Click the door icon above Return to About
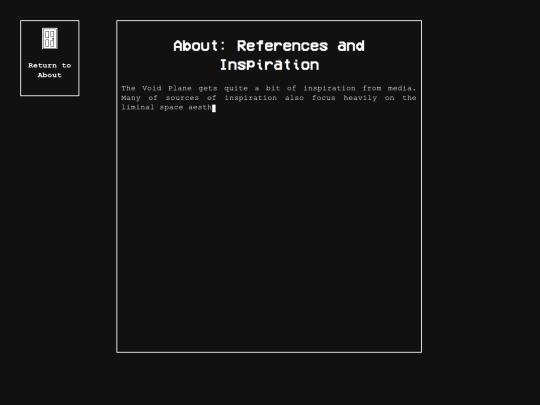Screen dimensions: 540x405 [50, 38]
